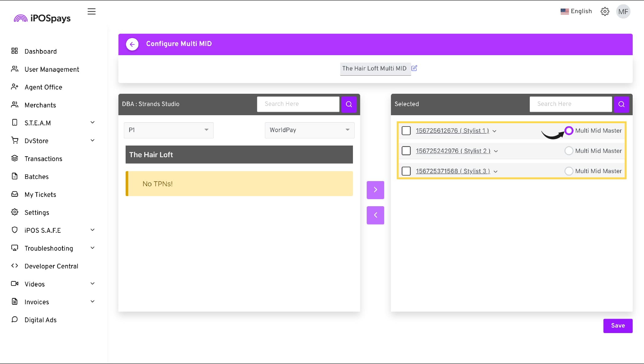Open the P1 dropdown
This screenshot has height=364, width=644.
169,130
